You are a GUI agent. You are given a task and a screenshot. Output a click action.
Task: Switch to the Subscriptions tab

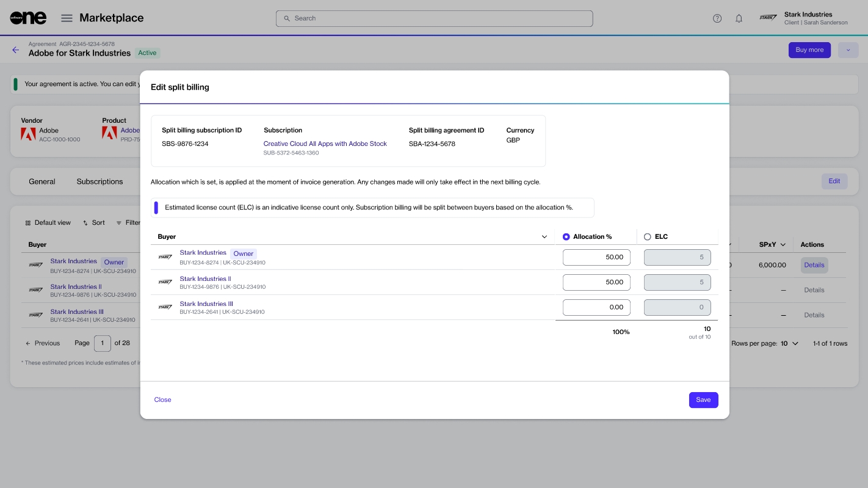(99, 181)
